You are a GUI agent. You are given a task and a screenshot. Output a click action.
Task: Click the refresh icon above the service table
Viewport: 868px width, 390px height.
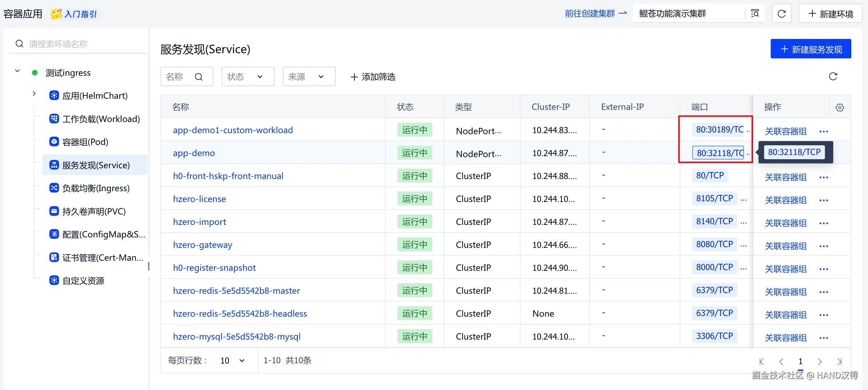pos(833,76)
